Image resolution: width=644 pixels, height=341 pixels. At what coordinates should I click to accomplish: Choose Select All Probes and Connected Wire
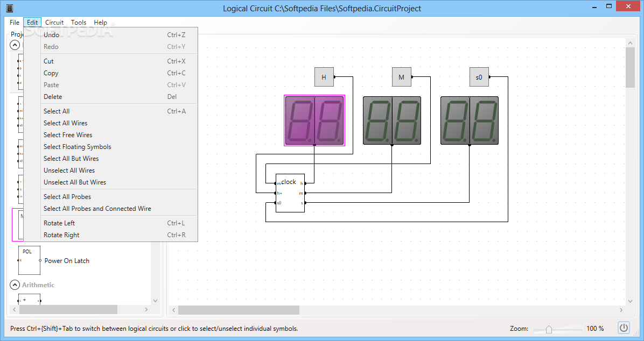[111, 209]
